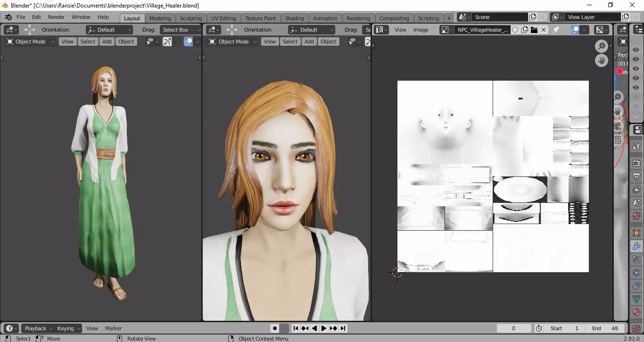The width and height of the screenshot is (644, 342).
Task: Open the Scene browse dropdown
Action: [464, 17]
